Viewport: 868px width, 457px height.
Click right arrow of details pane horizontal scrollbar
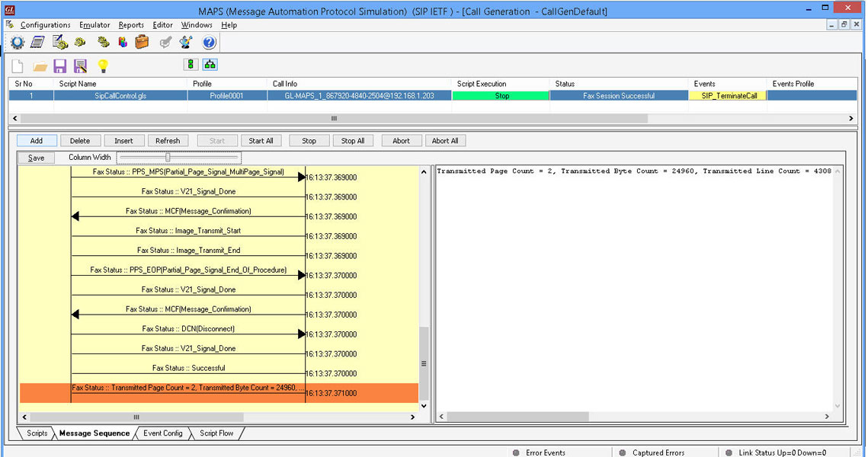coord(827,416)
